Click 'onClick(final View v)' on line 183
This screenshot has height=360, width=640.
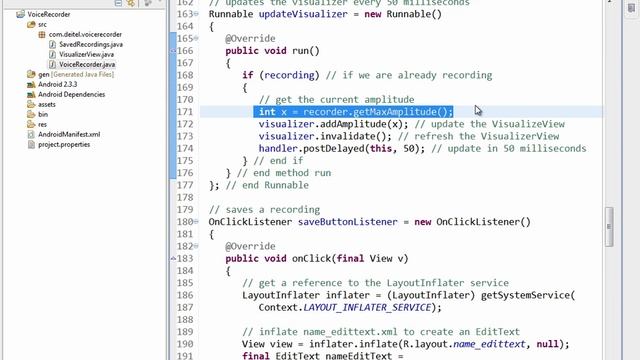point(350,259)
